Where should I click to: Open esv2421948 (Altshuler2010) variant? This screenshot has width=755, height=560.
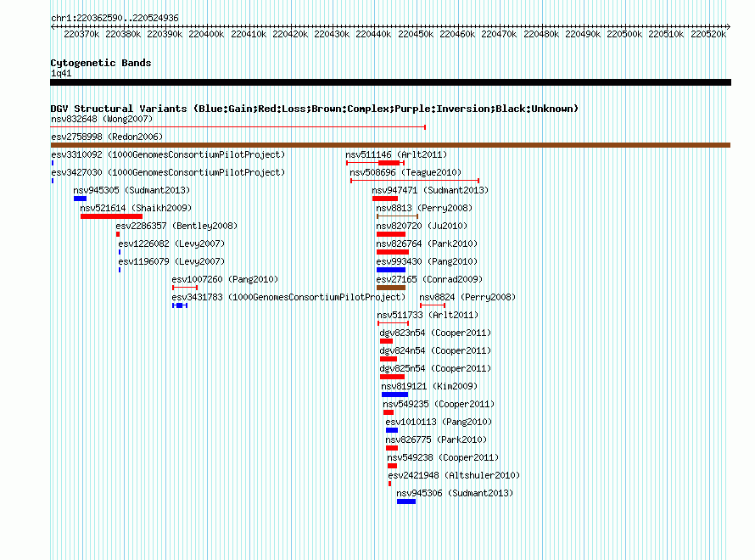(454, 475)
